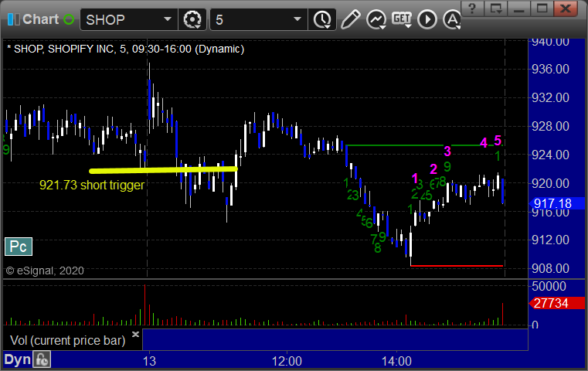Image resolution: width=588 pixels, height=371 pixels.
Task: Click the 50000 volume axis label
Action: click(x=549, y=286)
